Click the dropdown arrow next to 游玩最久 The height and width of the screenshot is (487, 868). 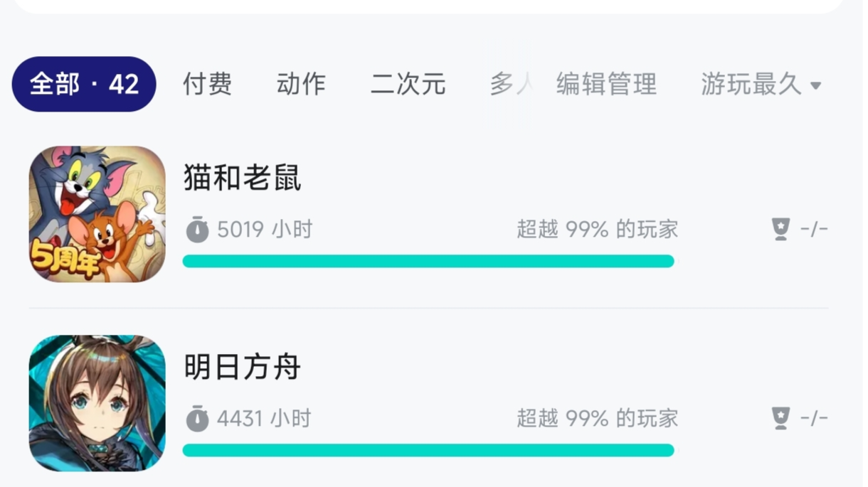coord(815,86)
